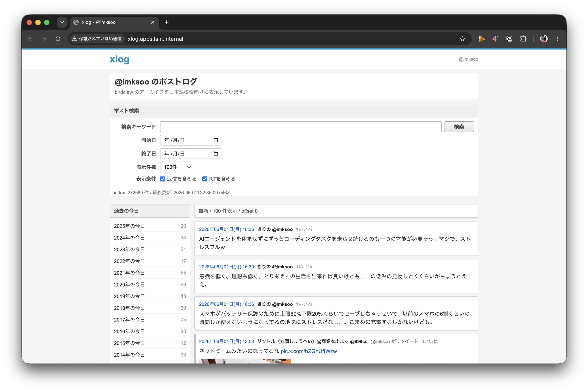
Task: Focus the 検索キーワード input field
Action: click(301, 127)
